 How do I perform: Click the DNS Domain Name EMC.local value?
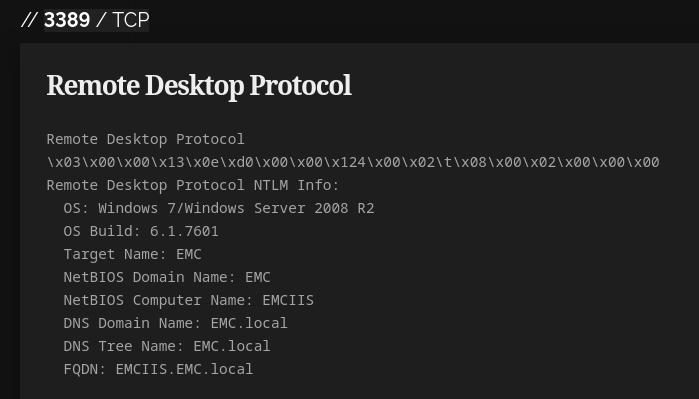pyautogui.click(x=249, y=323)
